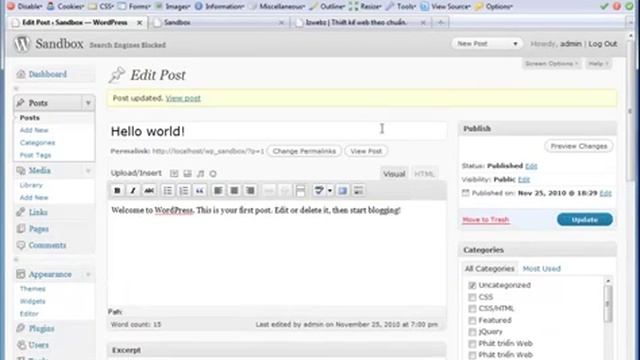Screen dimensions: 640x360
Task: Uncheck the Uncategorized category
Action: coord(472,285)
